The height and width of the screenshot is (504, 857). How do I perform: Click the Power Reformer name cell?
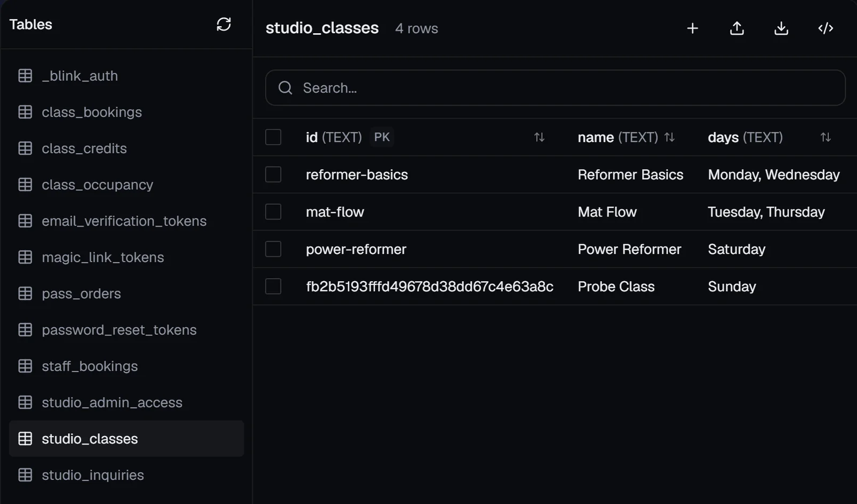click(x=629, y=250)
